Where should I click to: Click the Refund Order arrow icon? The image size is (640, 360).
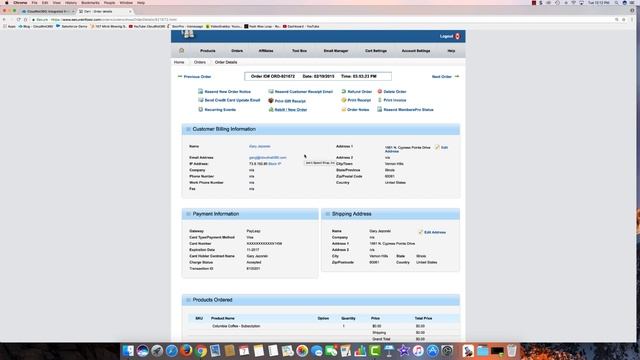click(x=344, y=91)
